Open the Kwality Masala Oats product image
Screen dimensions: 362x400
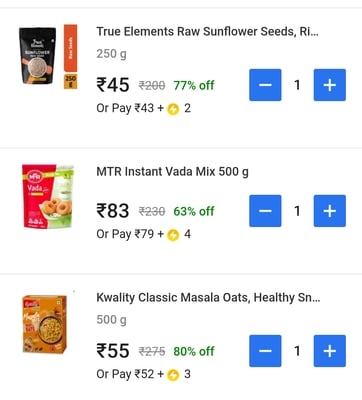45,324
